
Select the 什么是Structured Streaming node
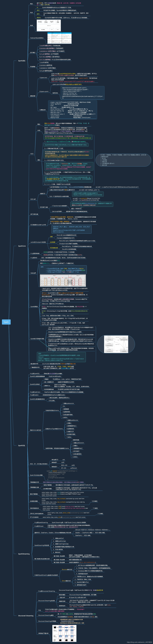pos(46,591)
